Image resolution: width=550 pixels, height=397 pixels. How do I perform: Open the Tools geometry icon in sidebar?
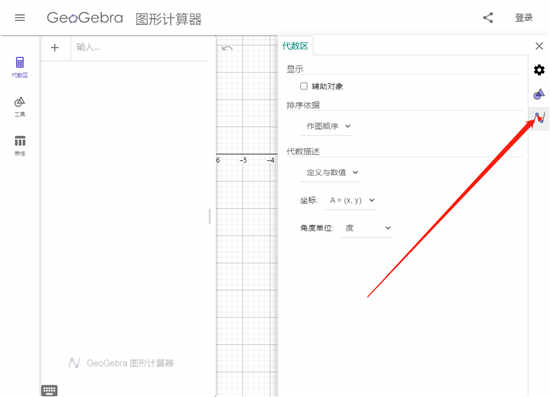pos(20,106)
